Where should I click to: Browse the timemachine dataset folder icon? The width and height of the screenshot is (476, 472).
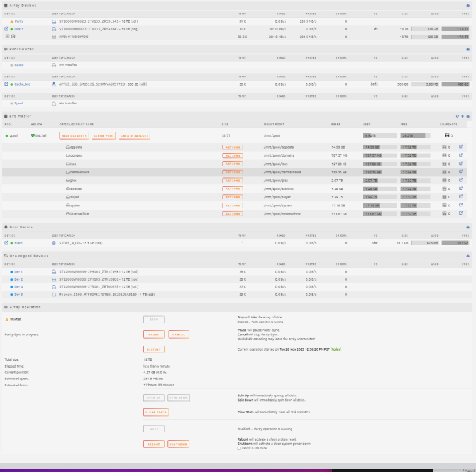(x=460, y=213)
